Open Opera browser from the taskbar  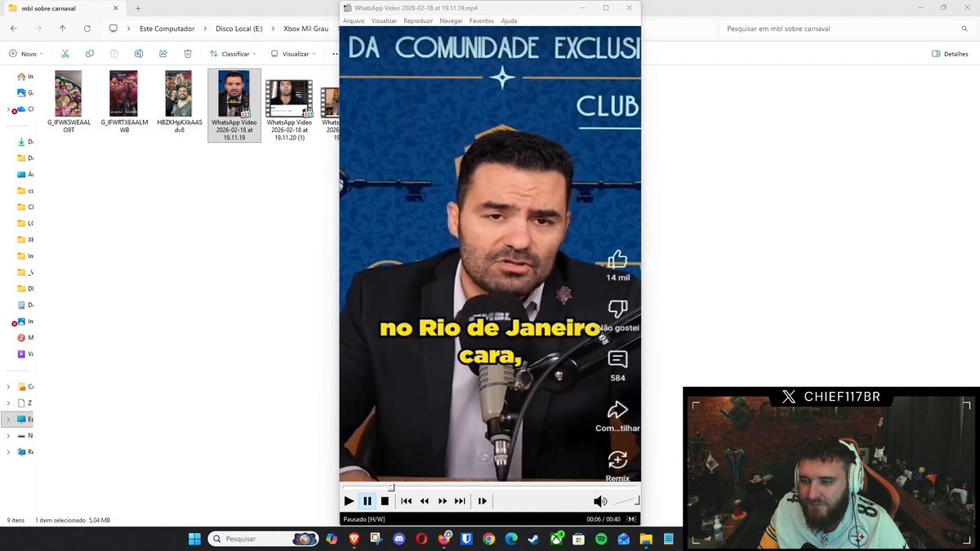click(421, 539)
